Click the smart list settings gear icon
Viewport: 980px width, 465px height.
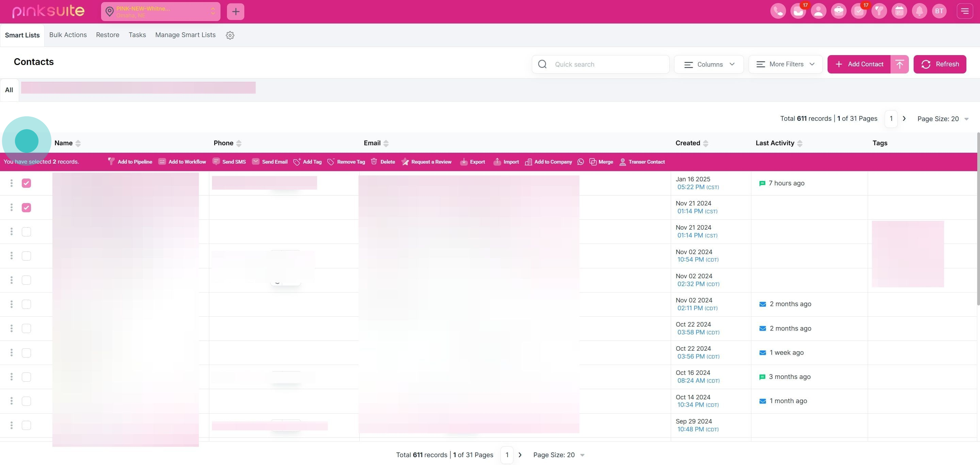point(230,35)
